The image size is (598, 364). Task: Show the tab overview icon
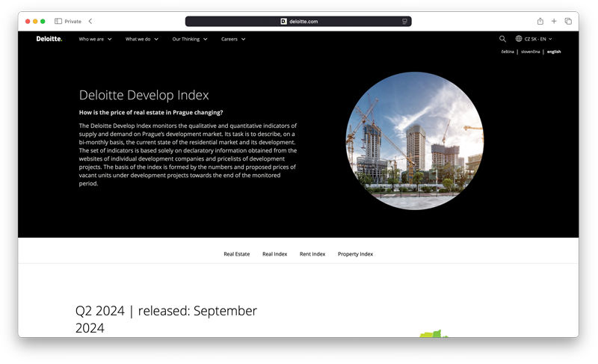click(568, 22)
